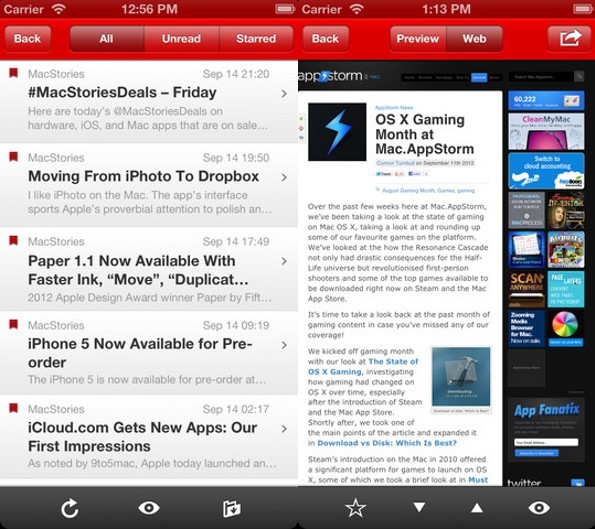Viewport: 595px width, 529px height.
Task: Click the calendar app ad tile
Action: 526,250
